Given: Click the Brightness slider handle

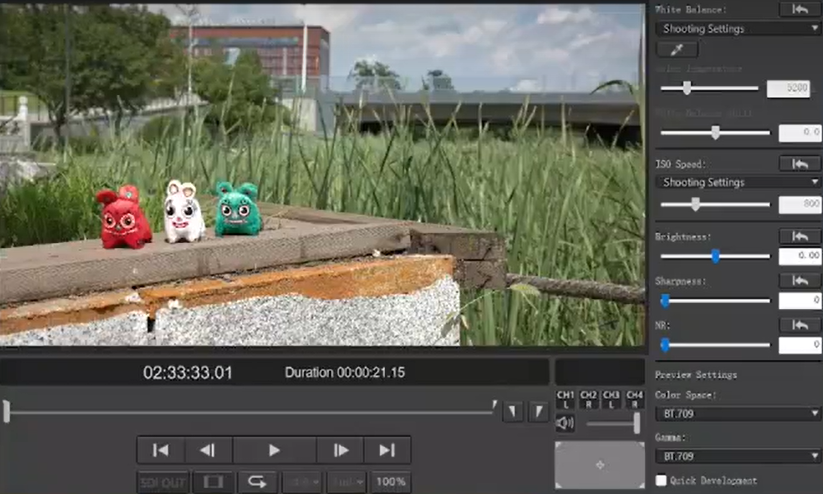Looking at the screenshot, I should pos(715,256).
